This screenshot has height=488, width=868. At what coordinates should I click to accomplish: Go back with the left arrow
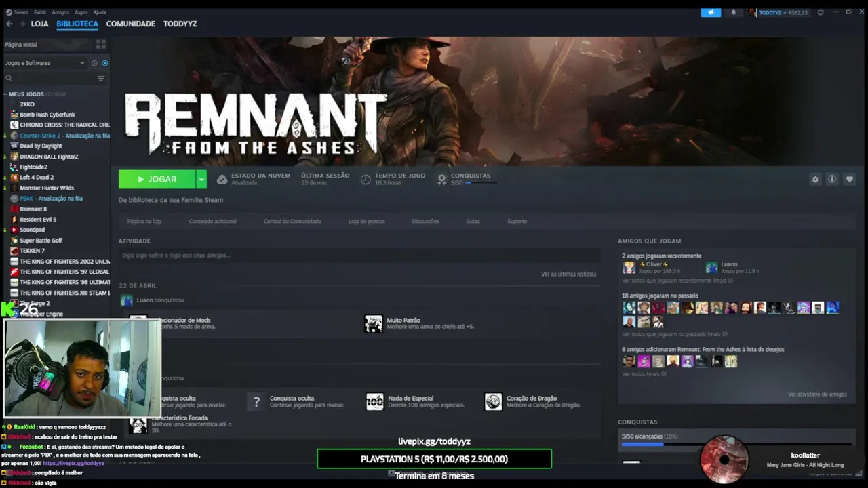(9, 24)
